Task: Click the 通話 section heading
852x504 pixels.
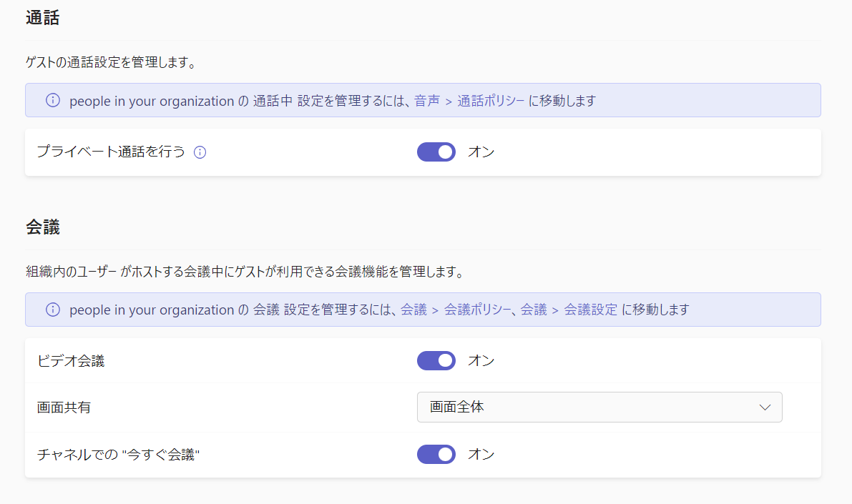Action: coord(42,19)
